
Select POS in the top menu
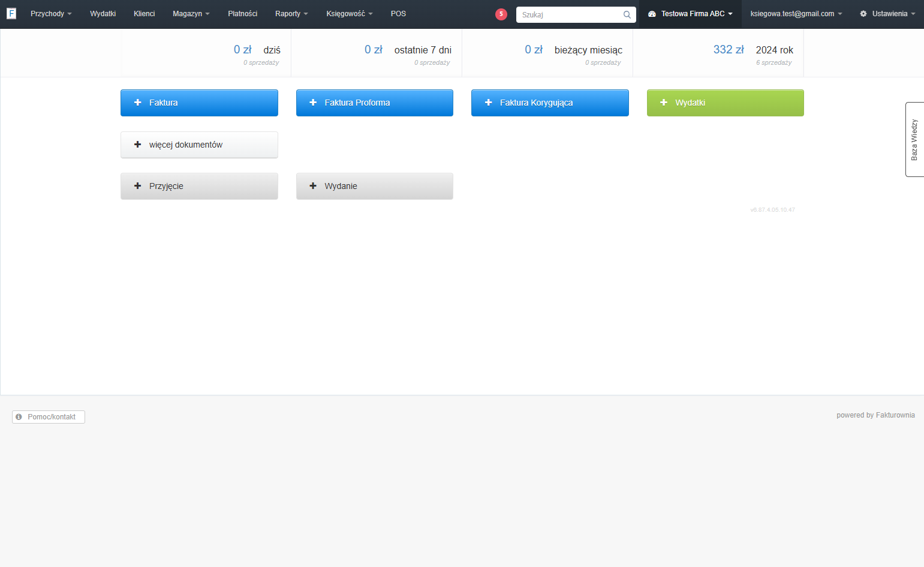(x=398, y=14)
